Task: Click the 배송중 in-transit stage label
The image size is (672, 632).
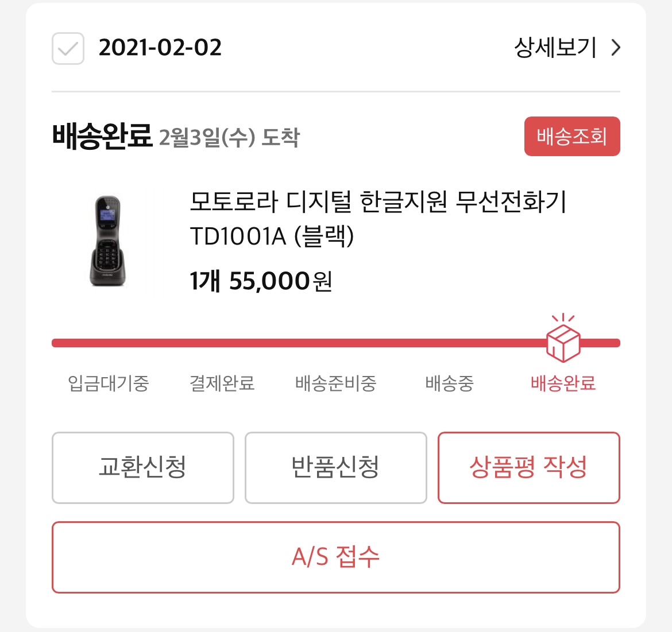Action: 450,383
